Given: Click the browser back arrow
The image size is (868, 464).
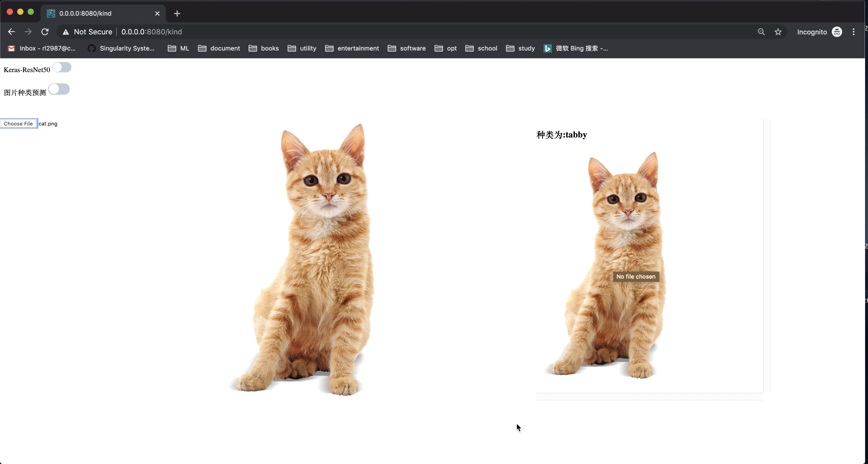Looking at the screenshot, I should pyautogui.click(x=12, y=32).
